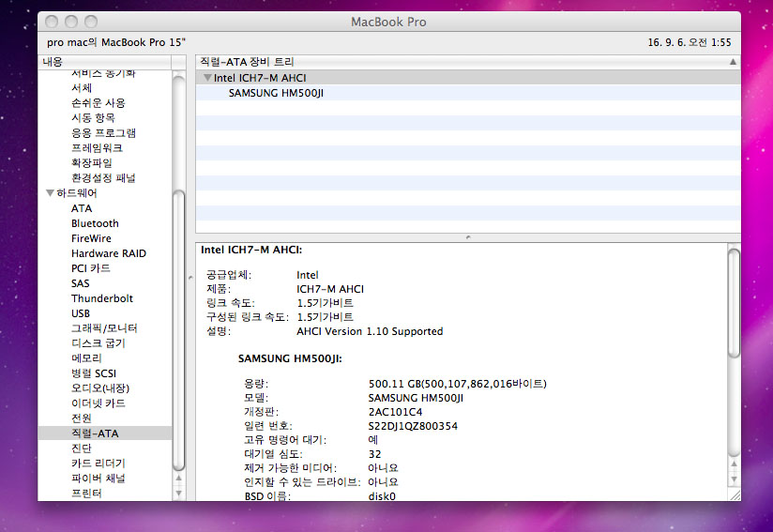Screen dimensions: 773x532
Task: Choose FireWire from the sidebar list
Action: (x=91, y=238)
